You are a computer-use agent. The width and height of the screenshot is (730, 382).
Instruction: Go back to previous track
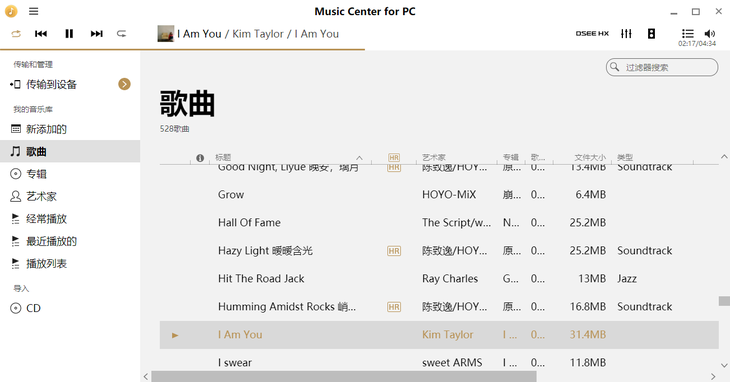point(41,34)
